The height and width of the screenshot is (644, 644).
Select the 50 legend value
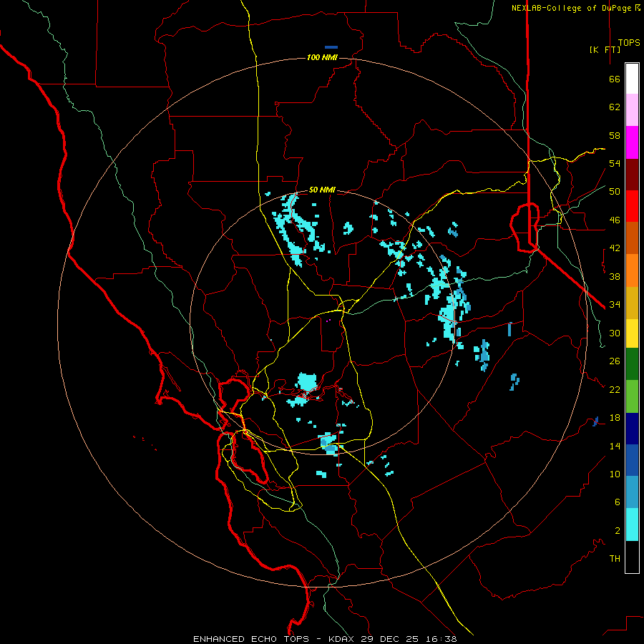click(x=615, y=192)
